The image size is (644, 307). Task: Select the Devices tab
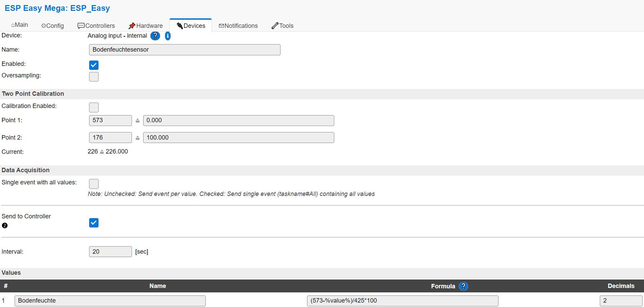[x=191, y=26]
